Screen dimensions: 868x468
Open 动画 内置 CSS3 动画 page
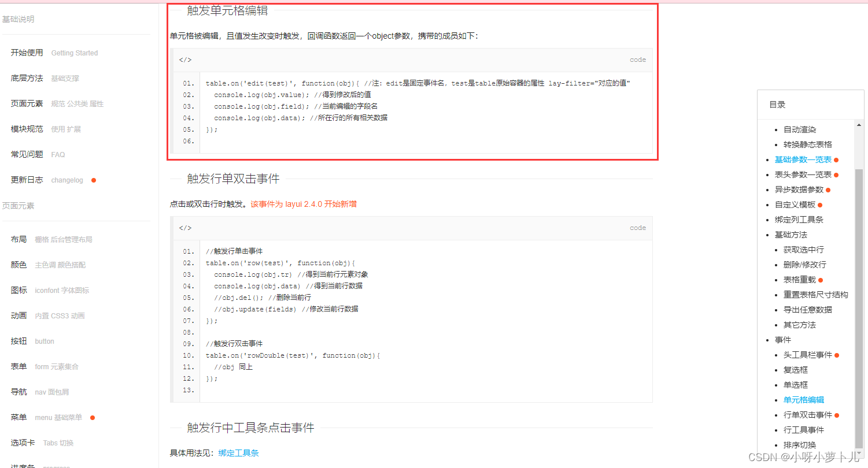(x=48, y=315)
